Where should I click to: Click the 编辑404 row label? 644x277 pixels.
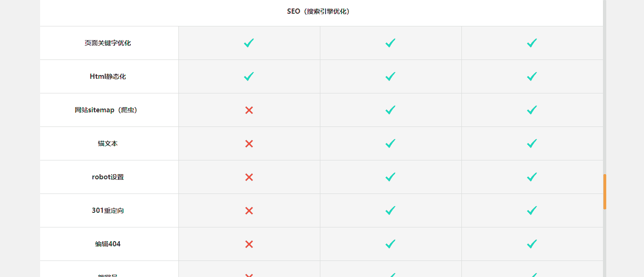pos(108,244)
